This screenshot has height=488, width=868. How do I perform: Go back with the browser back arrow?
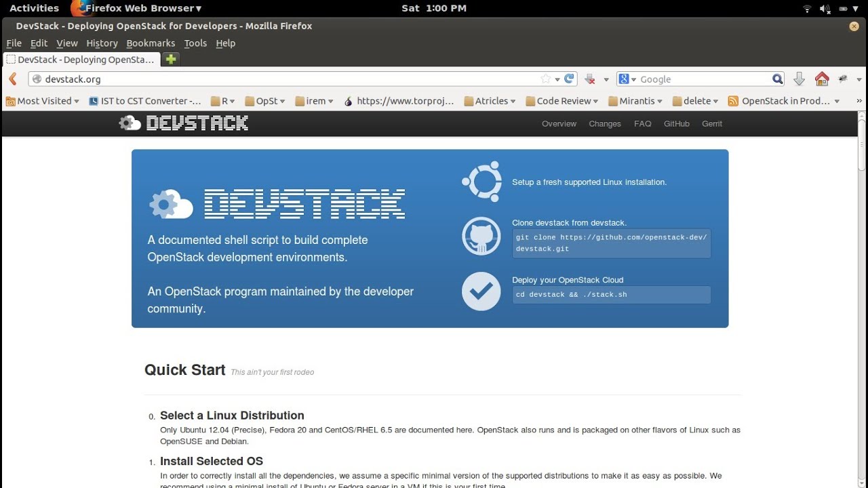point(12,79)
